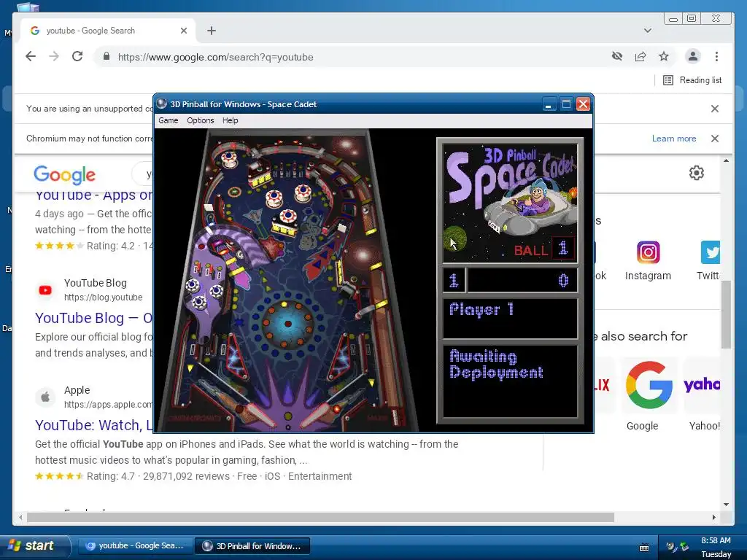
Task: Open the Chromium profile avatar
Action: tap(693, 57)
